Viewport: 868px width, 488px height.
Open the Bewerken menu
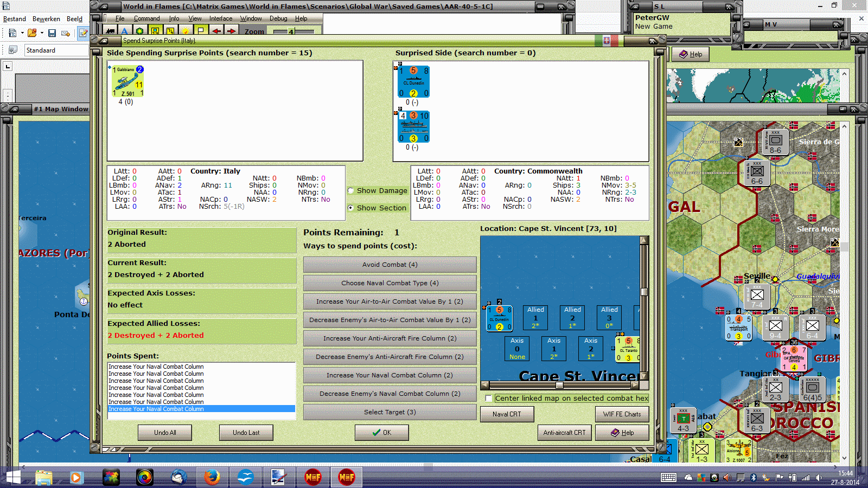[x=46, y=19]
